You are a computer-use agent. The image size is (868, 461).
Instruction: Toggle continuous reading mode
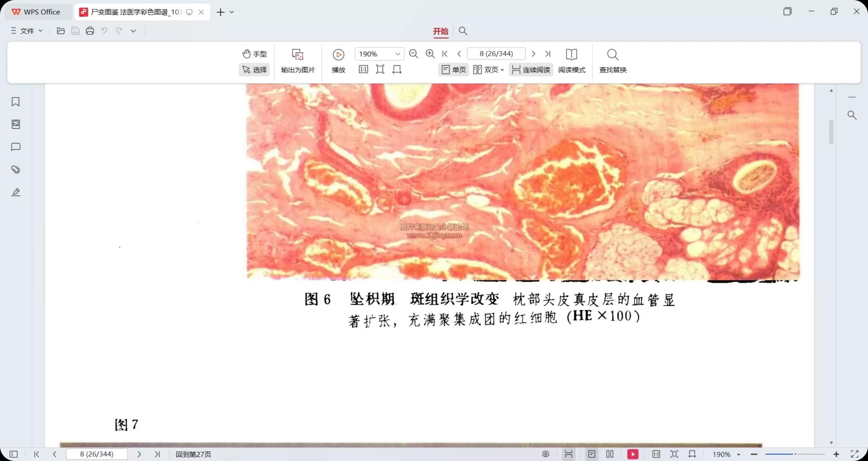(531, 70)
